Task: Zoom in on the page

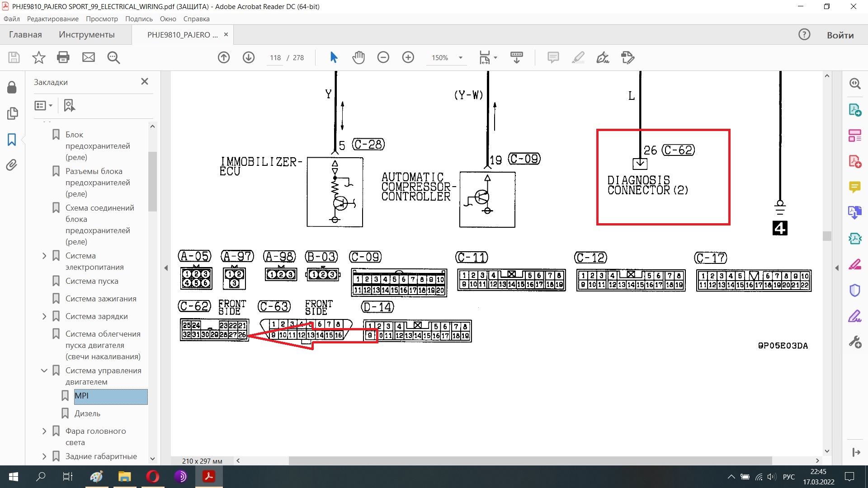Action: pyautogui.click(x=408, y=57)
